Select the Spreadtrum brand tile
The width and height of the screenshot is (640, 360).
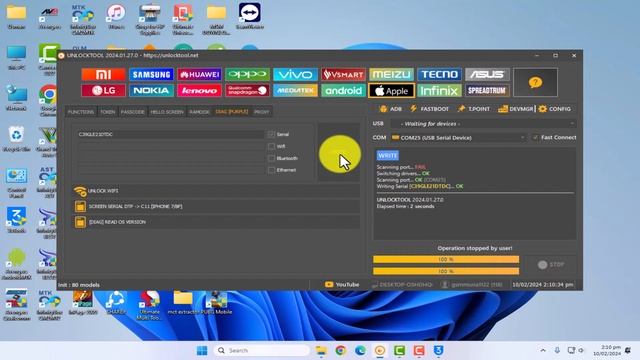click(487, 90)
